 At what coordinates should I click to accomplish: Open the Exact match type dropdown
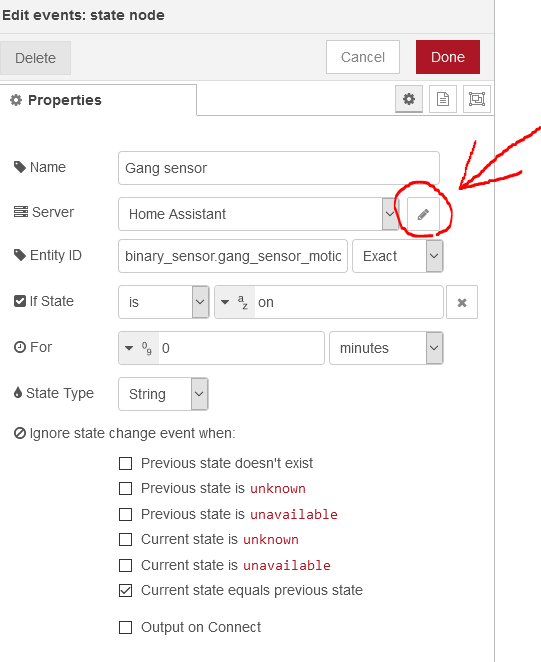tap(398, 256)
